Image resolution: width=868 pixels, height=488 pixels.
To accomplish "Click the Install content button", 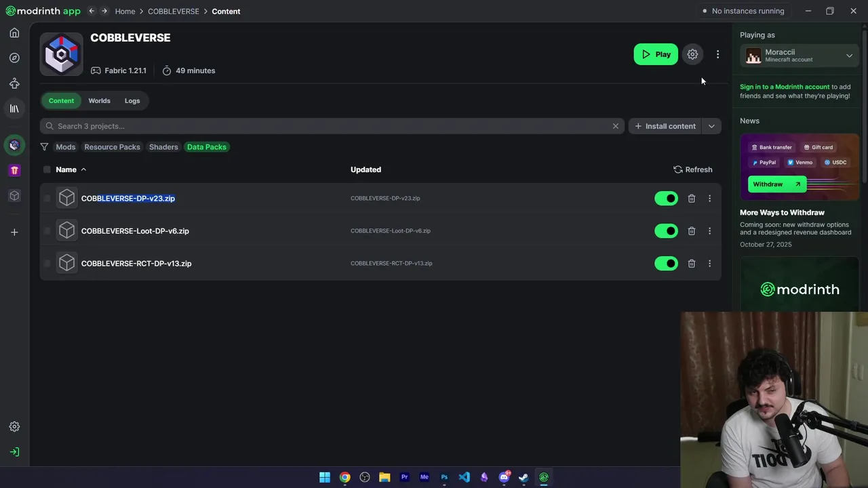I will tap(665, 126).
